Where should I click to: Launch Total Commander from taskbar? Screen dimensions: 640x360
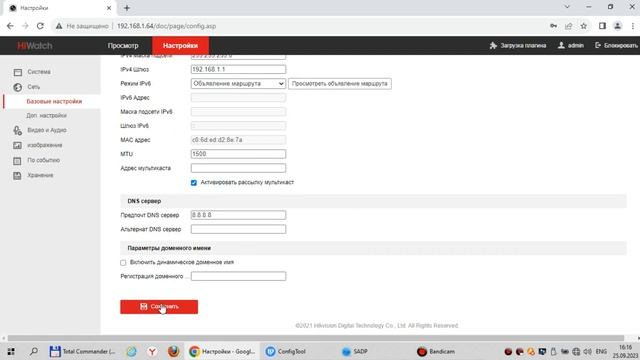[x=82, y=351]
